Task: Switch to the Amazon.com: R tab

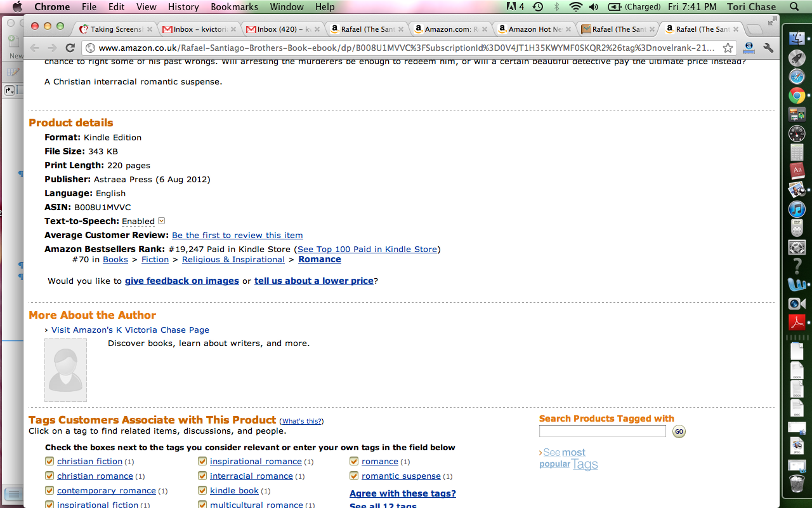Action: [451, 29]
